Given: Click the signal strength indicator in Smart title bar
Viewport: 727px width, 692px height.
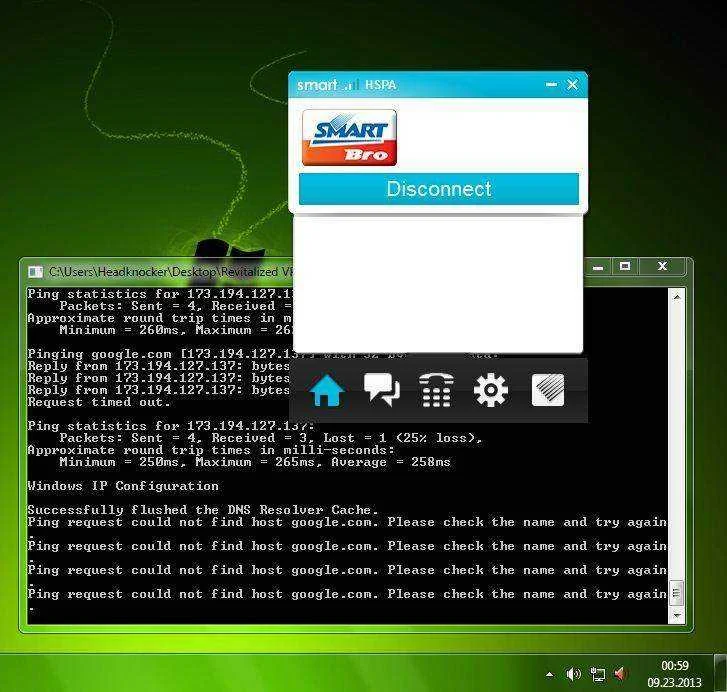Looking at the screenshot, I should coord(352,85).
